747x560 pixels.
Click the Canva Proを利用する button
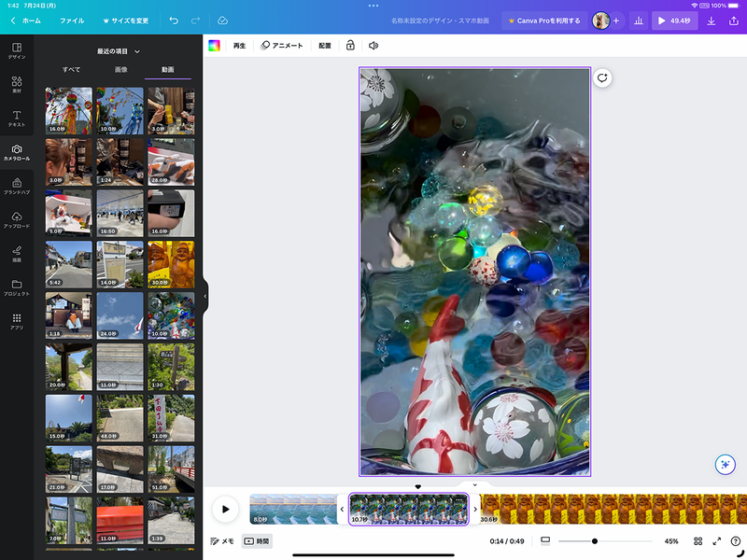[x=544, y=20]
